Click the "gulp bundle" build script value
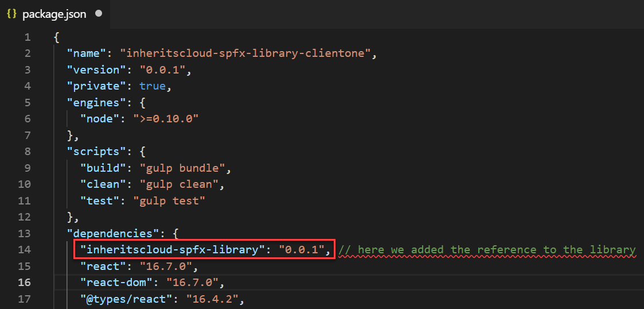The height and width of the screenshot is (309, 644). pos(182,168)
